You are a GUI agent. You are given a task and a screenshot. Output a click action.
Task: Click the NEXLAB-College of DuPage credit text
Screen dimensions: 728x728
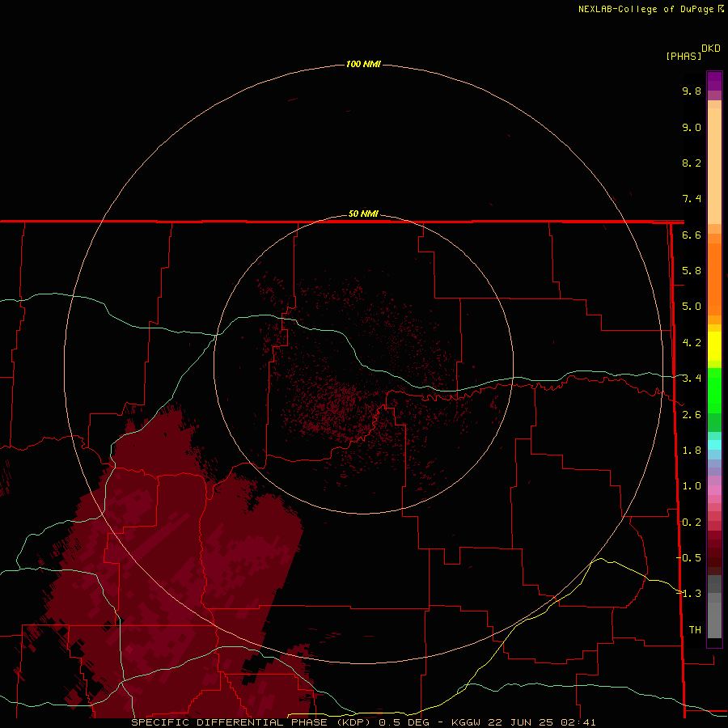tap(646, 9)
